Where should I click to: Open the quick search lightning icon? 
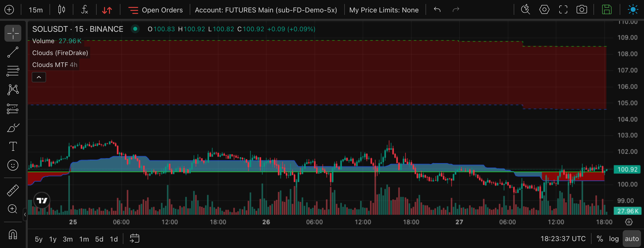525,10
